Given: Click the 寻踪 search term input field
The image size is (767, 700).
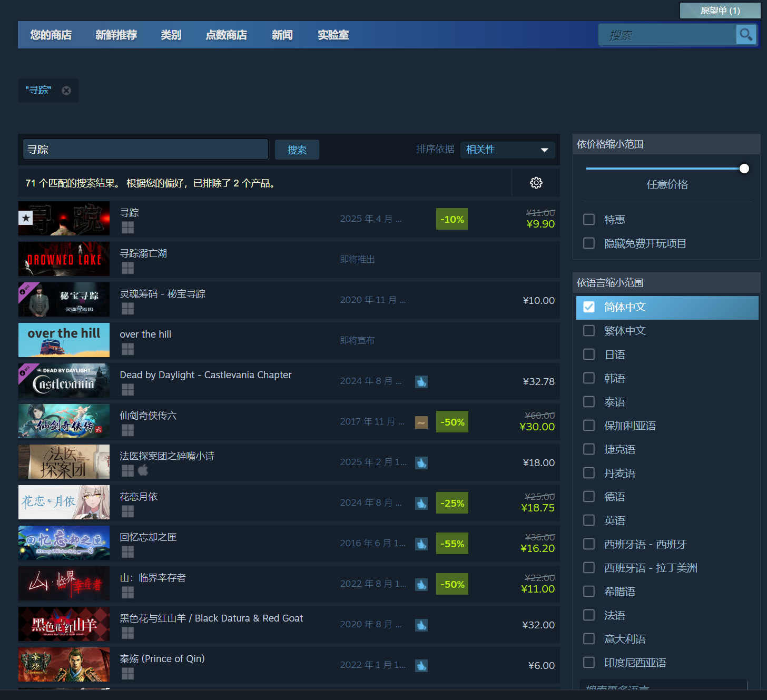Looking at the screenshot, I should click(146, 150).
